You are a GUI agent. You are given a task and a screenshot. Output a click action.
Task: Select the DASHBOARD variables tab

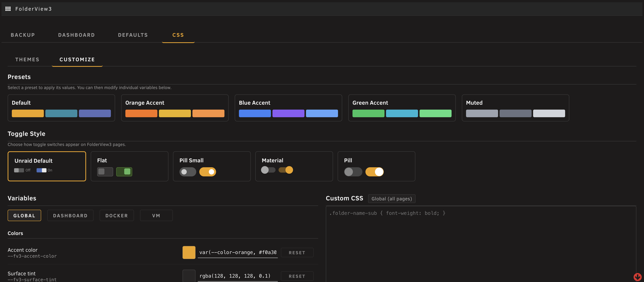pyautogui.click(x=70, y=215)
